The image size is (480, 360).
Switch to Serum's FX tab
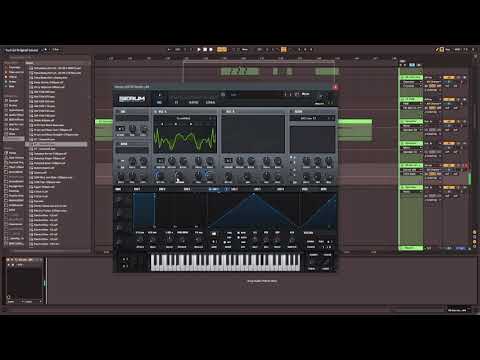click(x=176, y=102)
